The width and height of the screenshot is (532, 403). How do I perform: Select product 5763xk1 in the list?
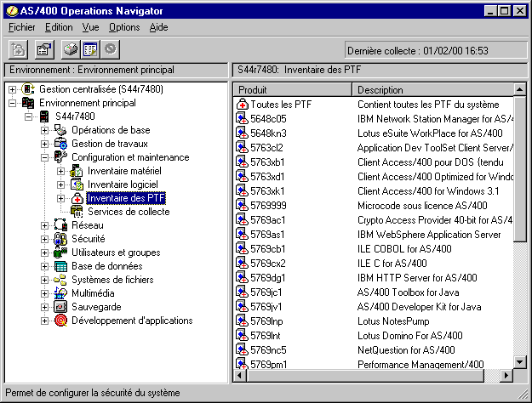pyautogui.click(x=374, y=191)
